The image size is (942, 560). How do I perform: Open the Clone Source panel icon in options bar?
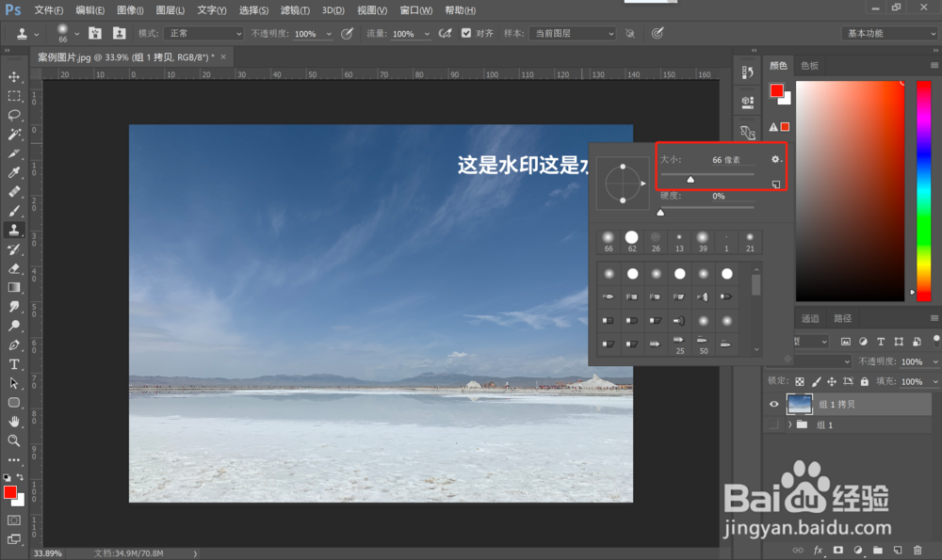coord(120,33)
